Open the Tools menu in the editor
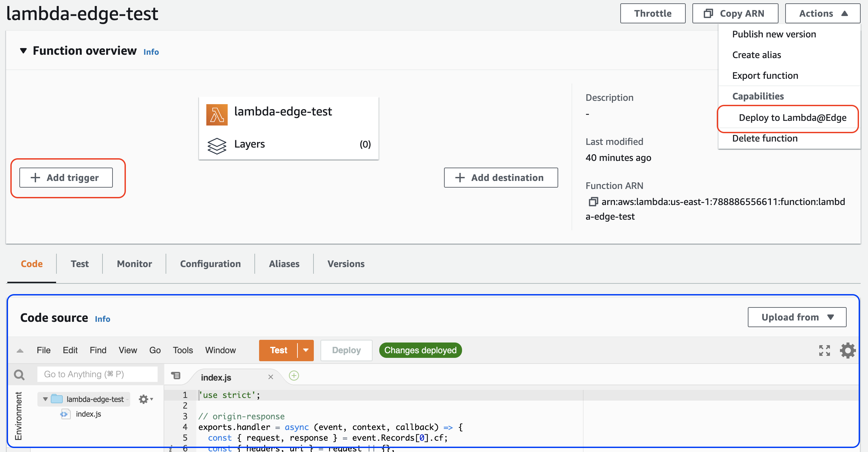 coord(183,350)
